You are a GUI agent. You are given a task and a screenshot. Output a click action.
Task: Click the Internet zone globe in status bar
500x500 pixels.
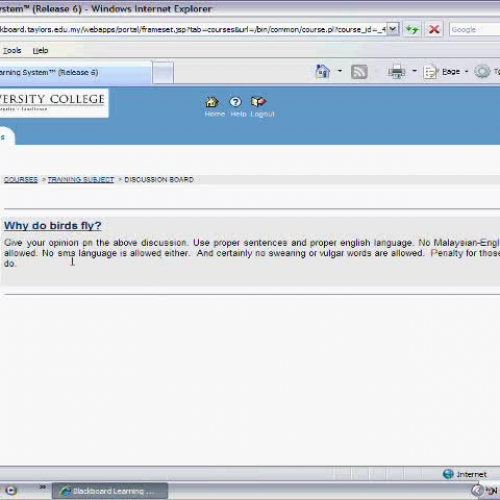448,474
